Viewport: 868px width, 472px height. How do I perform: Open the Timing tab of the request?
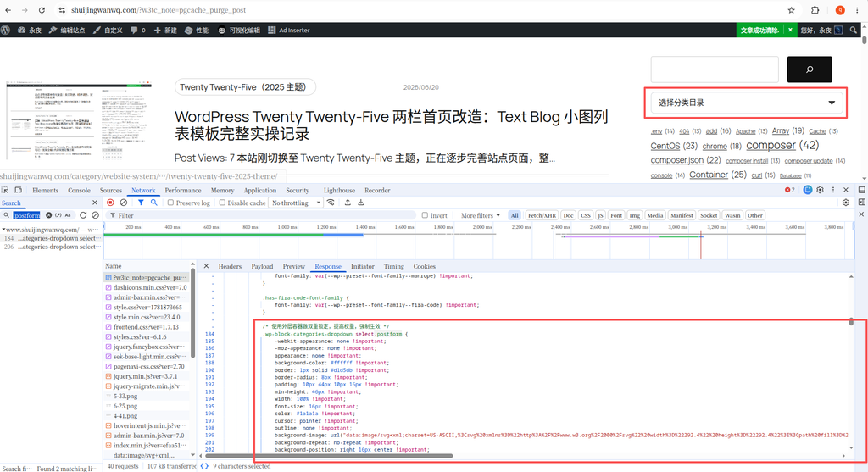click(x=393, y=266)
